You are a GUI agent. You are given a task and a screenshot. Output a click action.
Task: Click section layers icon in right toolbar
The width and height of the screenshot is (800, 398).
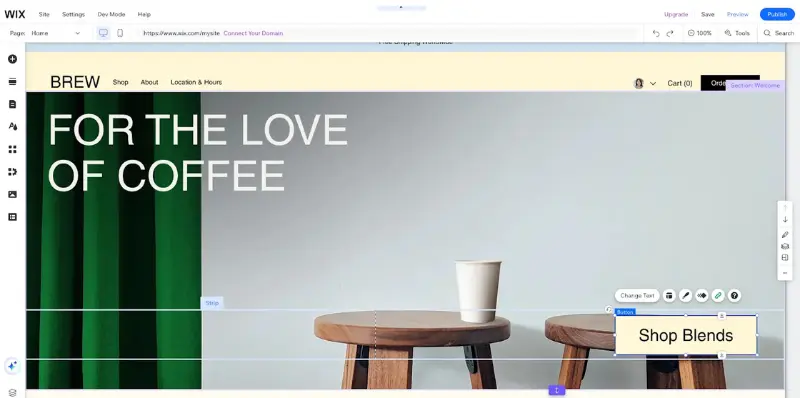pos(785,246)
